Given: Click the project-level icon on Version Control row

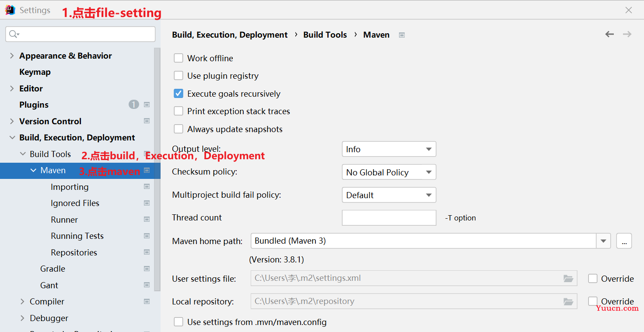Looking at the screenshot, I should click(x=147, y=121).
